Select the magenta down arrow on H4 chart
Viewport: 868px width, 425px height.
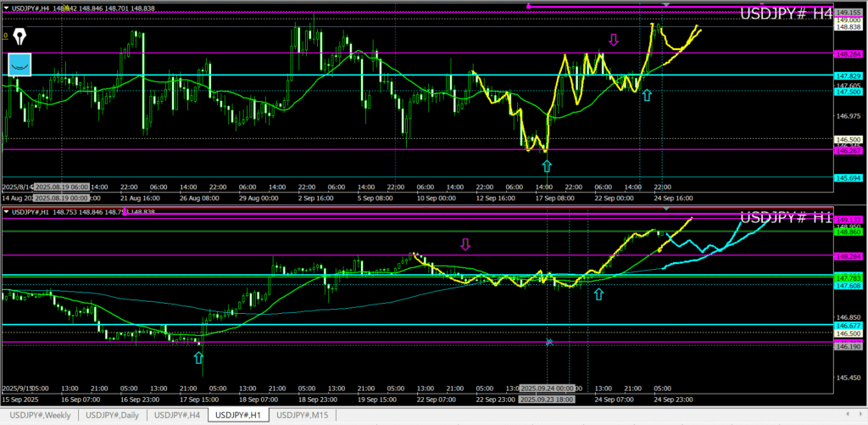(x=614, y=40)
